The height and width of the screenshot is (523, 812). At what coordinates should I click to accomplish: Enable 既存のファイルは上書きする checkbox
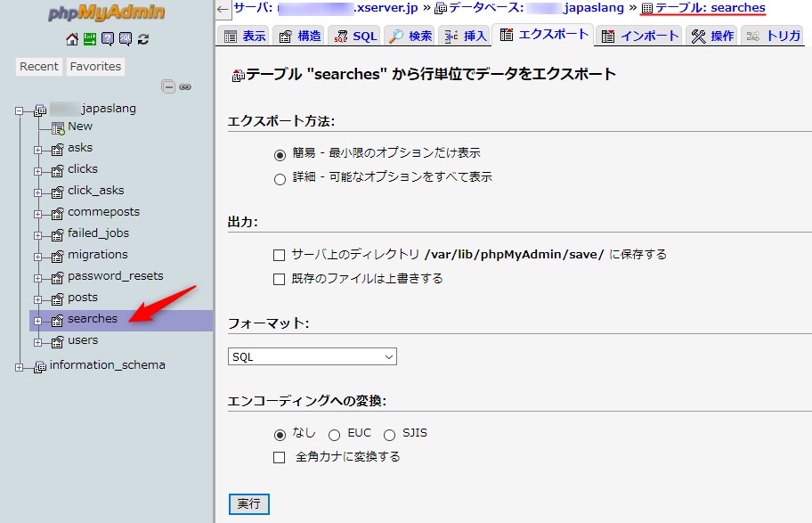tap(280, 279)
